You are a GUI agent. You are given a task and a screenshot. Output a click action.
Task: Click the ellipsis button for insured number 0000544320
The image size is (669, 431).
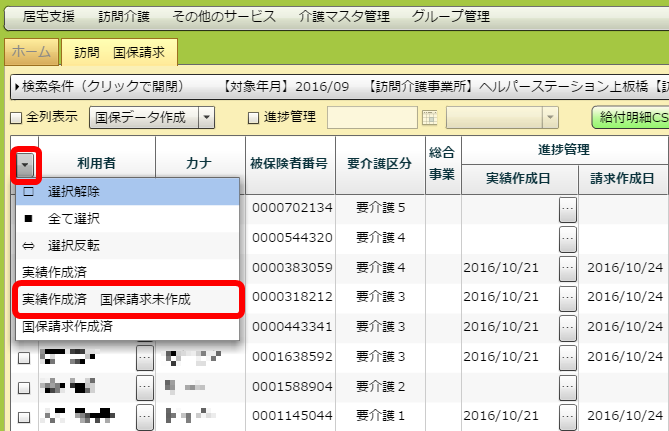click(568, 238)
